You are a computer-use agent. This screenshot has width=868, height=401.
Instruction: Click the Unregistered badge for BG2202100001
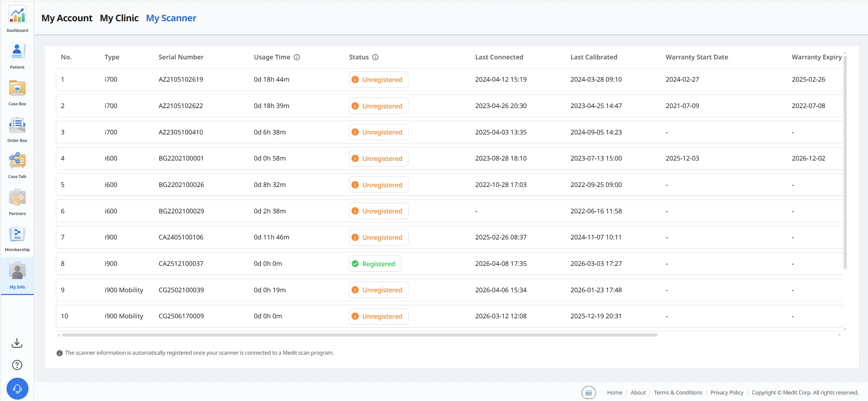point(379,158)
